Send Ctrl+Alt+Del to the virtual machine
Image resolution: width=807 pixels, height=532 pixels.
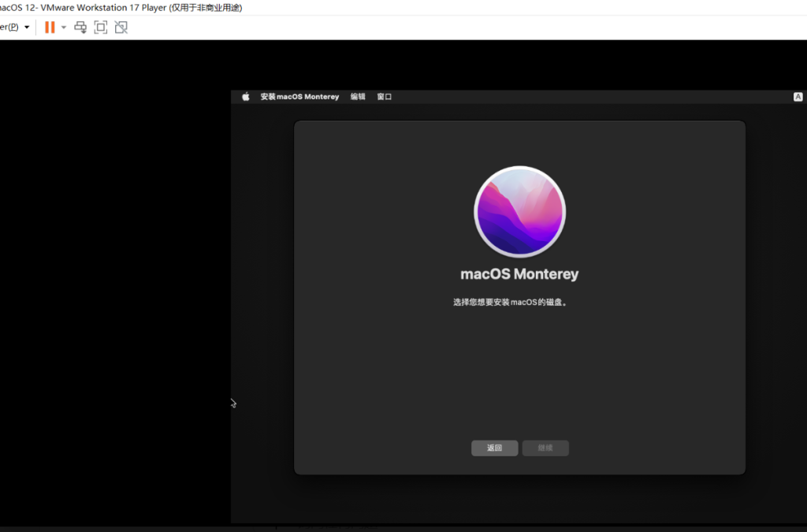80,28
